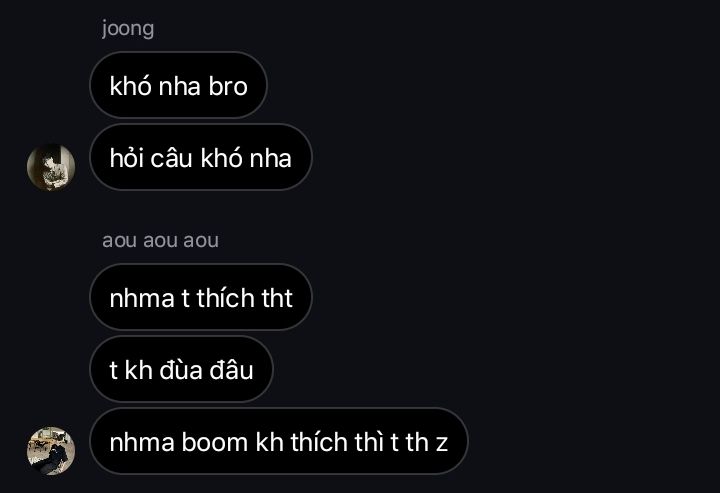Image resolution: width=720 pixels, height=493 pixels.
Task: Click the letter 'z' ending the last message
Action: click(442, 443)
